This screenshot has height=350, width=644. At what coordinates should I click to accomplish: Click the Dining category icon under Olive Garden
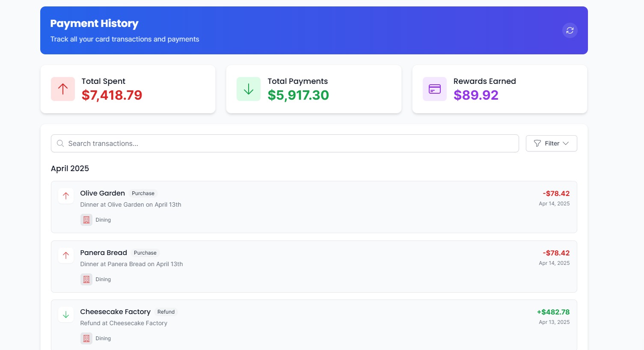point(86,220)
